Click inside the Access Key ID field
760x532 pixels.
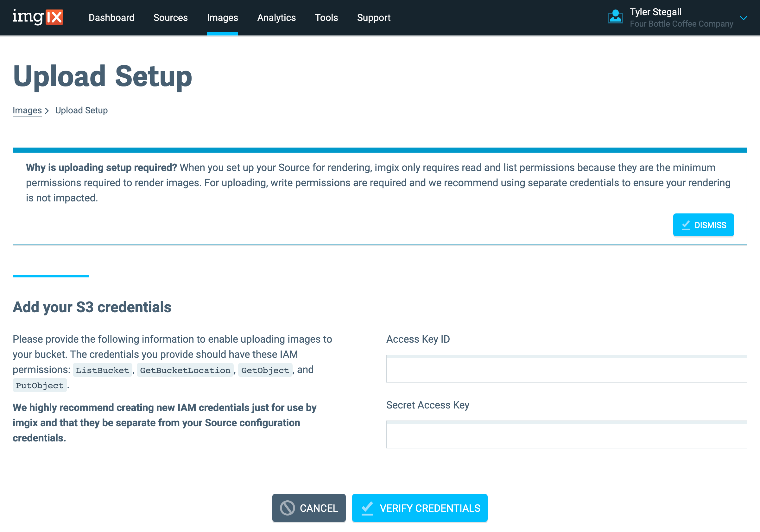tap(566, 369)
